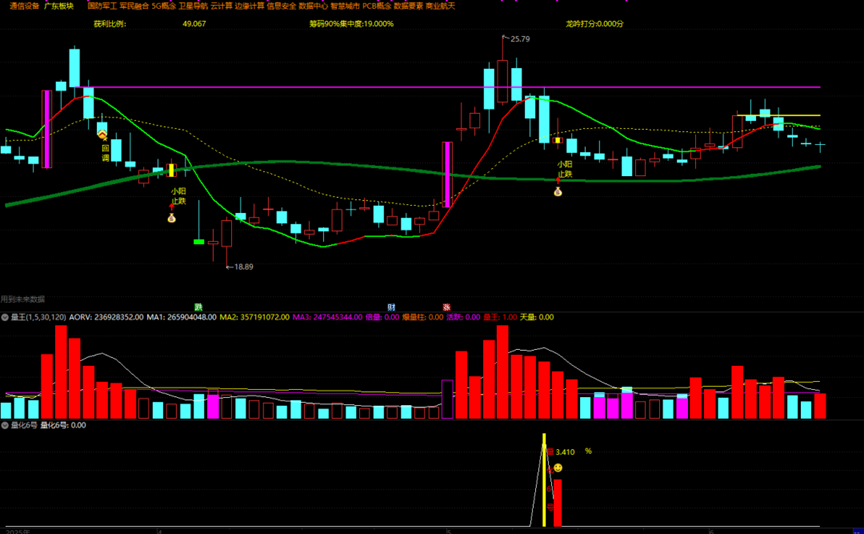Click the small yellow candle marker near 25.79 peak
This screenshot has width=864, height=534.
pyautogui.click(x=558, y=141)
